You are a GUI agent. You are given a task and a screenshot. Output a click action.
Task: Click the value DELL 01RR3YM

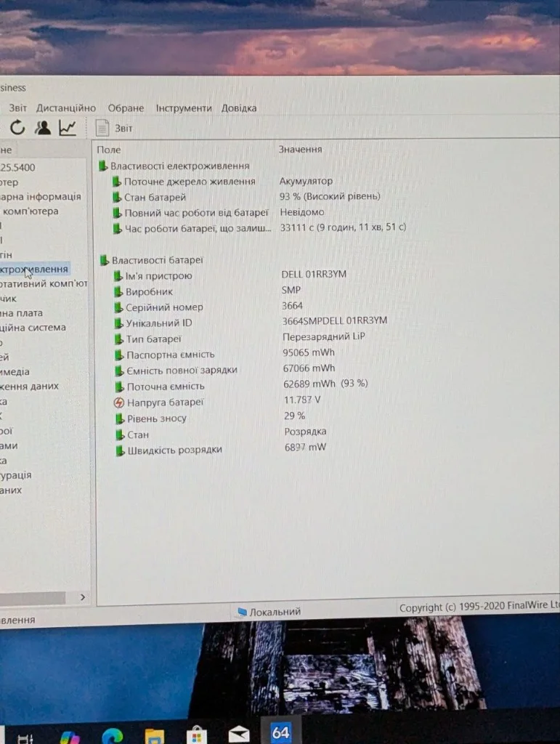click(x=314, y=274)
